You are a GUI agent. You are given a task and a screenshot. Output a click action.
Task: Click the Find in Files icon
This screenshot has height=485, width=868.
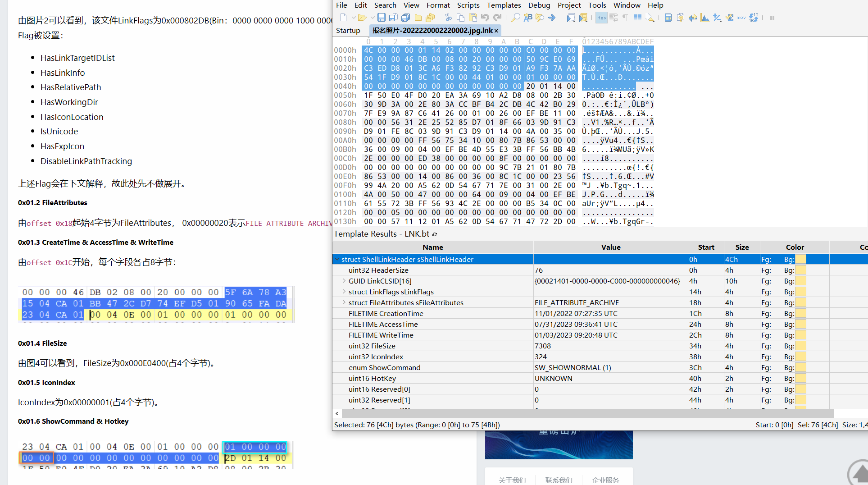click(x=540, y=18)
